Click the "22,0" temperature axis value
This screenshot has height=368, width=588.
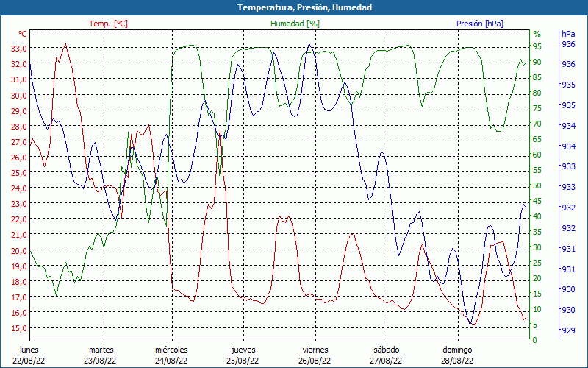[19, 219]
